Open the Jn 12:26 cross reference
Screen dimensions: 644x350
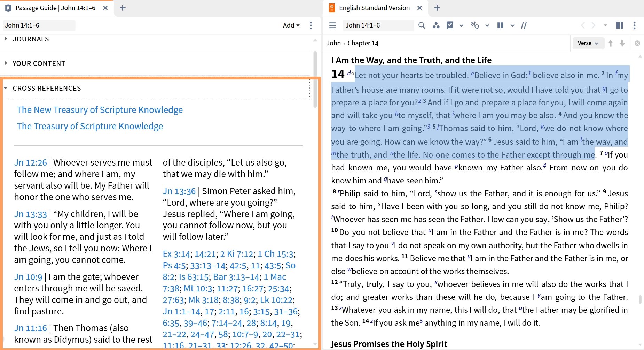point(30,163)
